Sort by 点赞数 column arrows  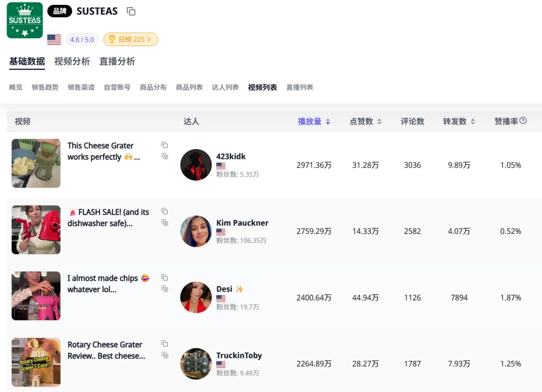point(379,121)
